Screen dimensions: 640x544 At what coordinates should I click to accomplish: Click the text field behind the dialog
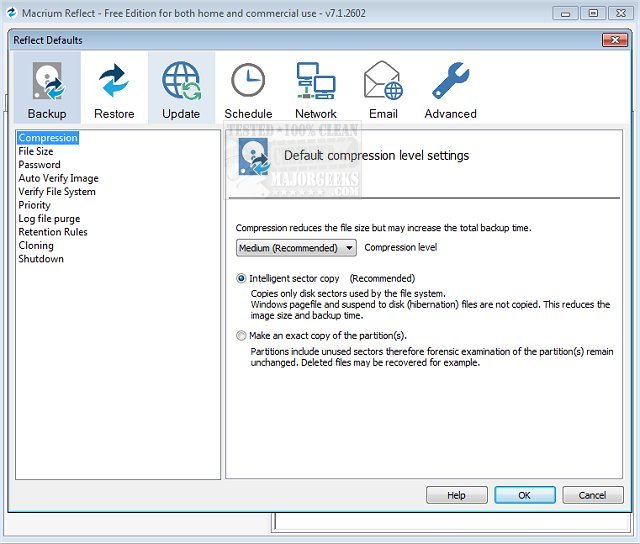coord(453,522)
